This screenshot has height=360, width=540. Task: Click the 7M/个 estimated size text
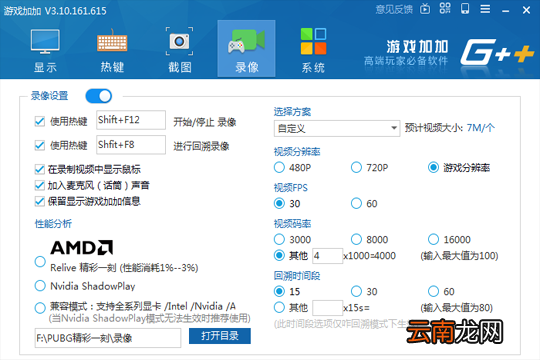pyautogui.click(x=481, y=128)
